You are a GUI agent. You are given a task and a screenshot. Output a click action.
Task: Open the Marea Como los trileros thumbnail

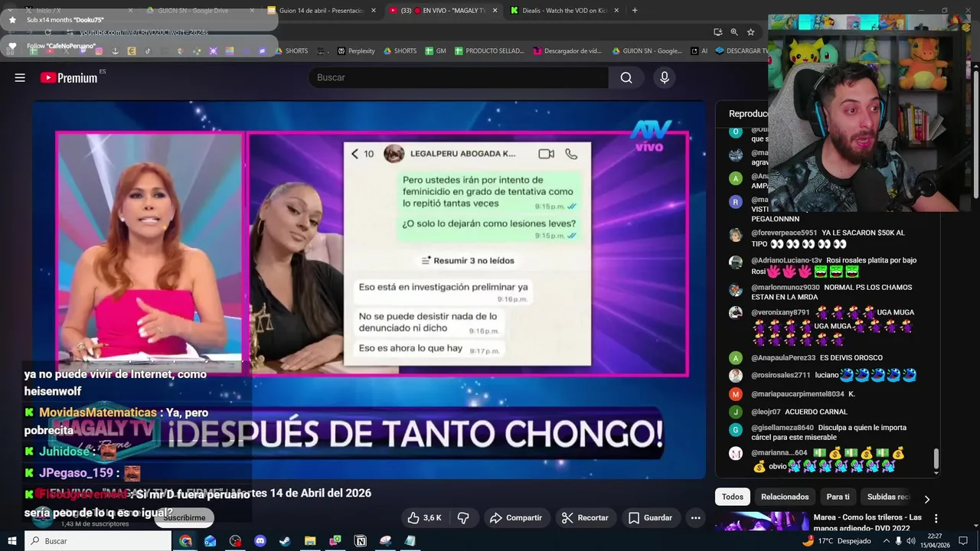[762, 522]
